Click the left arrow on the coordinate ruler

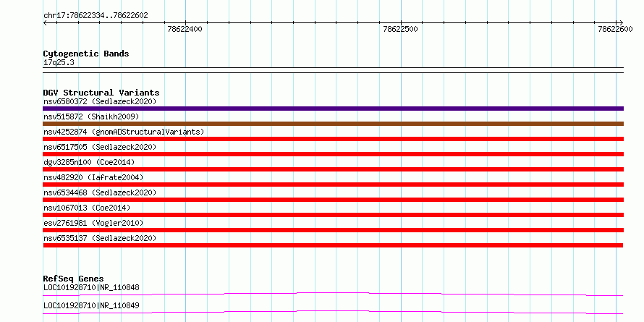[45, 22]
